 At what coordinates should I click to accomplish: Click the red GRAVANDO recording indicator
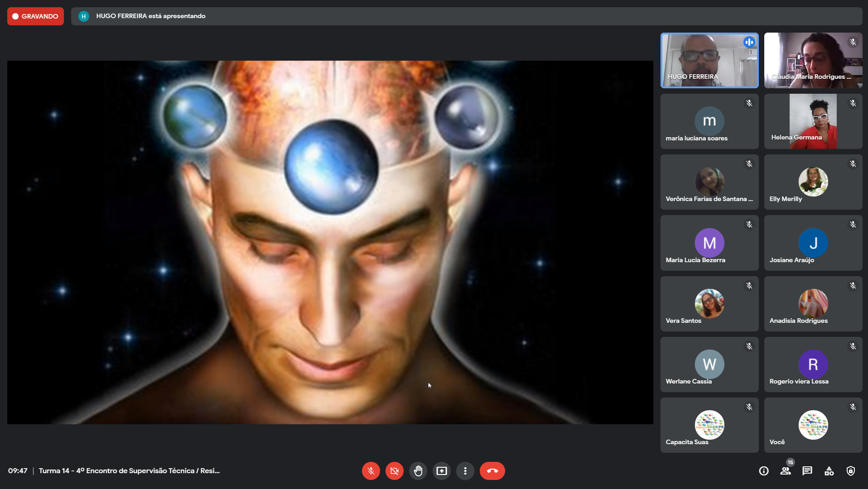point(35,16)
